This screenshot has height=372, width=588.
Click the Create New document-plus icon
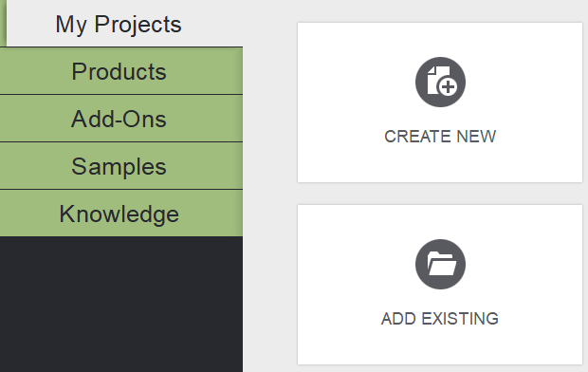(x=440, y=82)
